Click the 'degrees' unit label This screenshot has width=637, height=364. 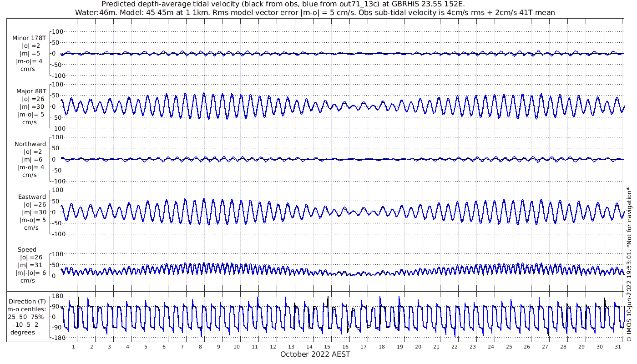coord(23,332)
